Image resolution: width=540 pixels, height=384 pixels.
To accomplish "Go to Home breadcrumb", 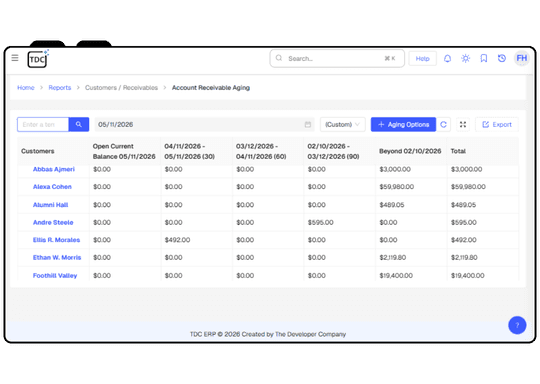I will click(26, 87).
